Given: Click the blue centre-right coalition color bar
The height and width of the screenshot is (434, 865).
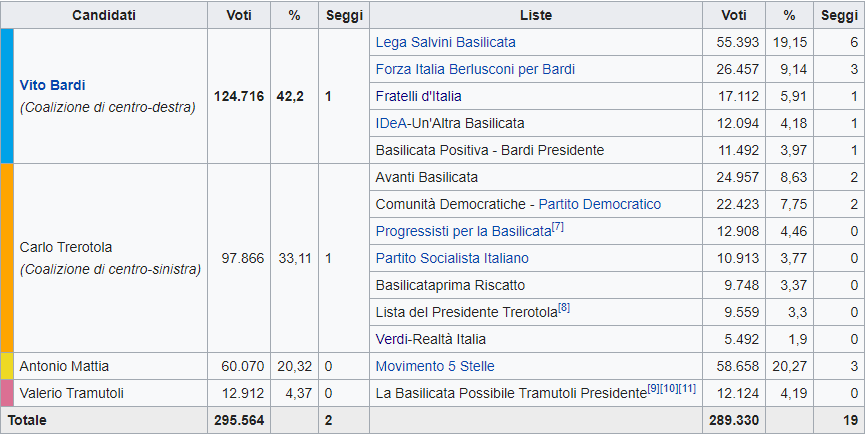Looking at the screenshot, I should 7,96.
